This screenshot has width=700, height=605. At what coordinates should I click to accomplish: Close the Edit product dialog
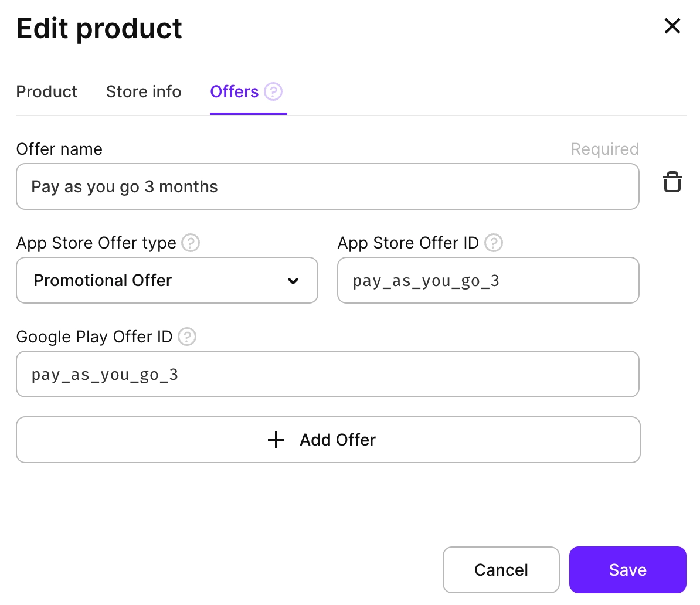672,26
